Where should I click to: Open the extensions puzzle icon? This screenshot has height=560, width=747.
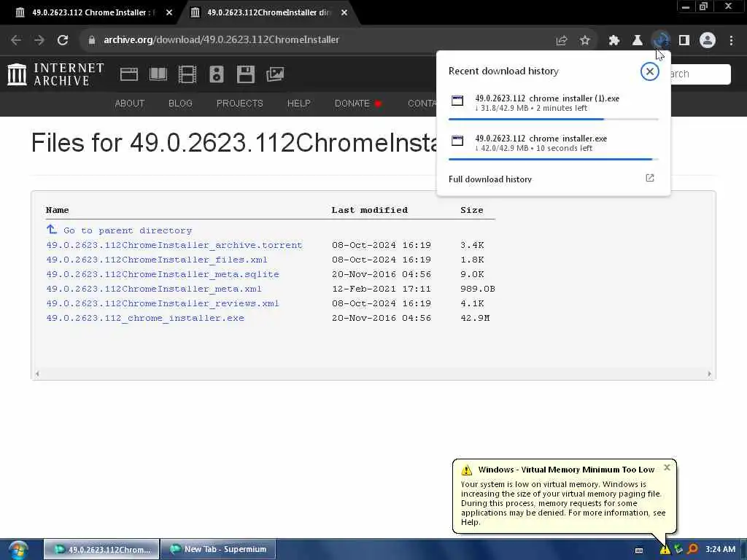click(x=614, y=41)
